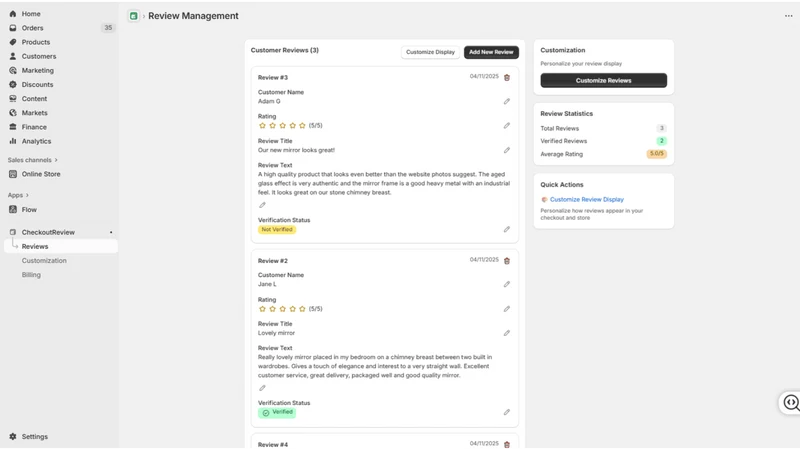The height and width of the screenshot is (450, 800).
Task: Delete Review #3 with trash icon
Action: pos(507,78)
